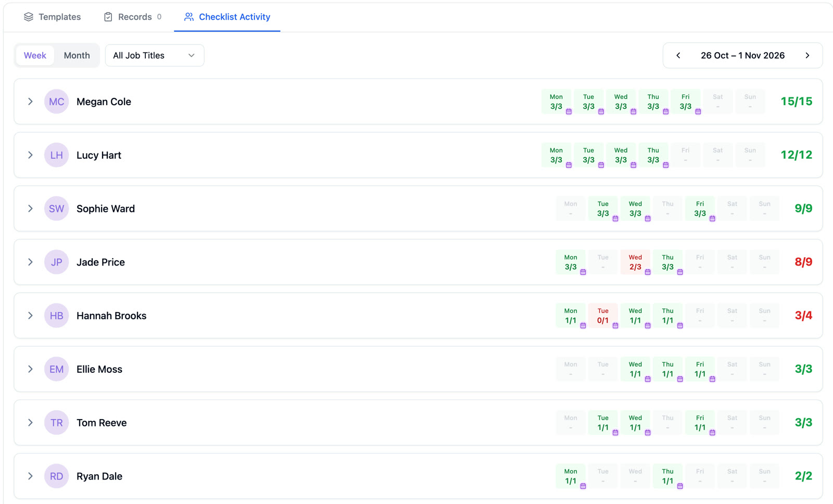Click Sophie Ward's SW avatar
This screenshot has width=833, height=504.
pyautogui.click(x=56, y=209)
